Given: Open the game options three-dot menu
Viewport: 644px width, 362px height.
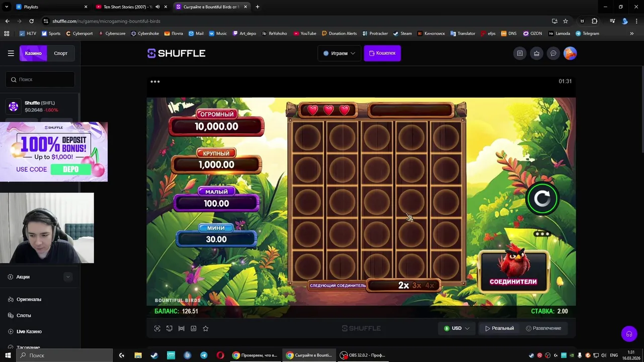Looking at the screenshot, I should 155,81.
